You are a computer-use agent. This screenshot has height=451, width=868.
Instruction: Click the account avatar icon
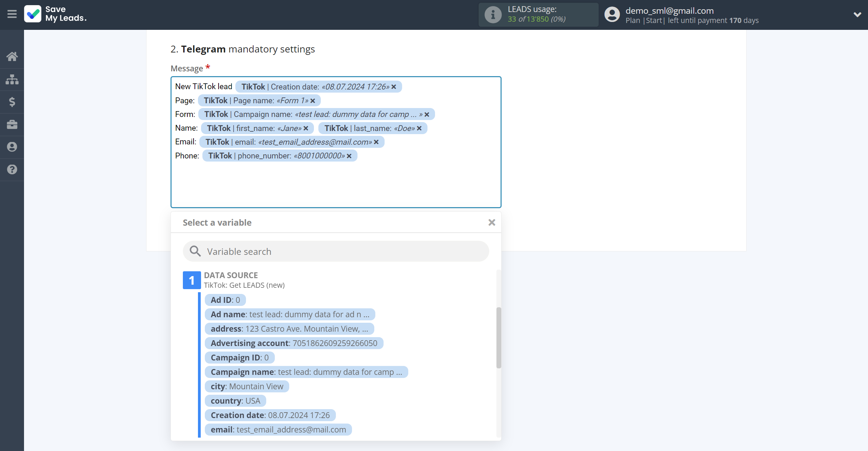click(x=612, y=15)
